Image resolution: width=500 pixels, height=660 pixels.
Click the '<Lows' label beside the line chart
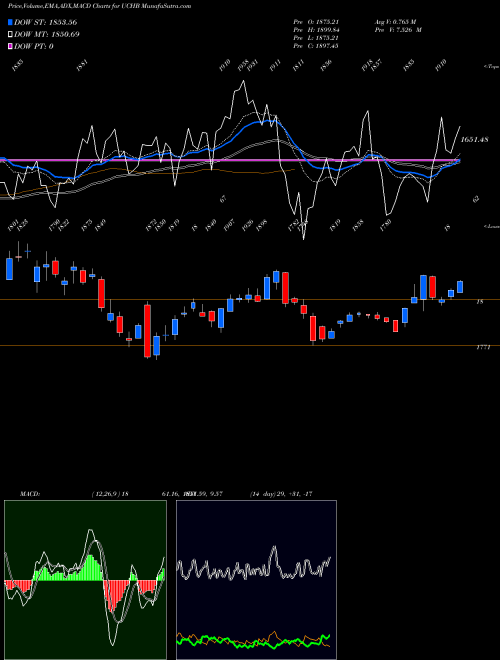491,226
